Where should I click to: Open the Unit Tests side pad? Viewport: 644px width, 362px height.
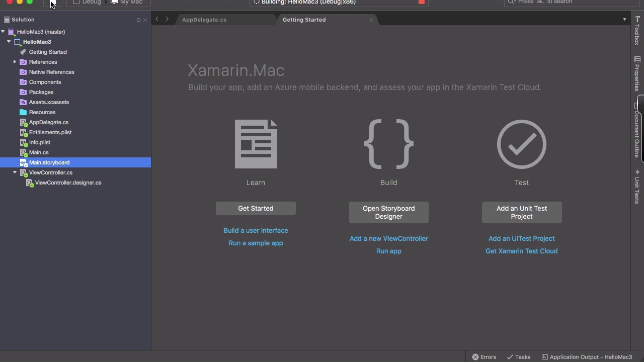(x=637, y=186)
